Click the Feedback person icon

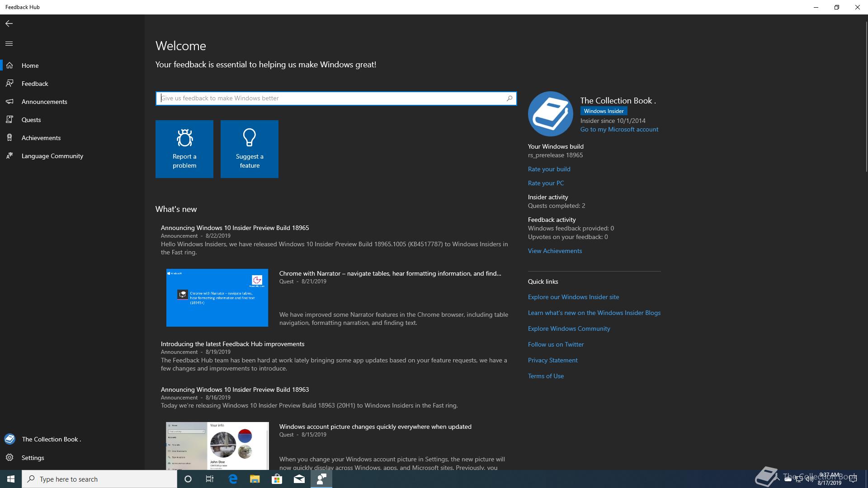(x=9, y=83)
